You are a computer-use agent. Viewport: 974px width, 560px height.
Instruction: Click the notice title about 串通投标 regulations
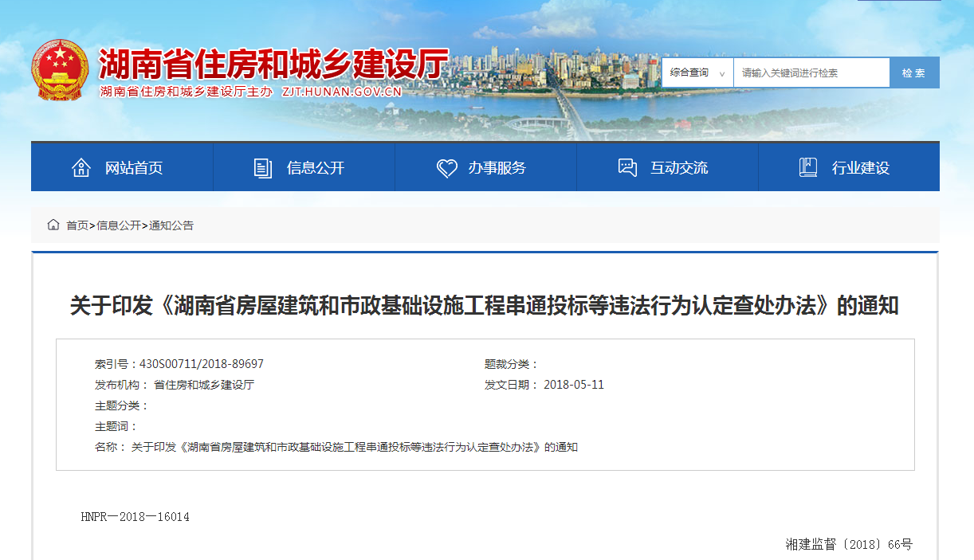click(487, 306)
